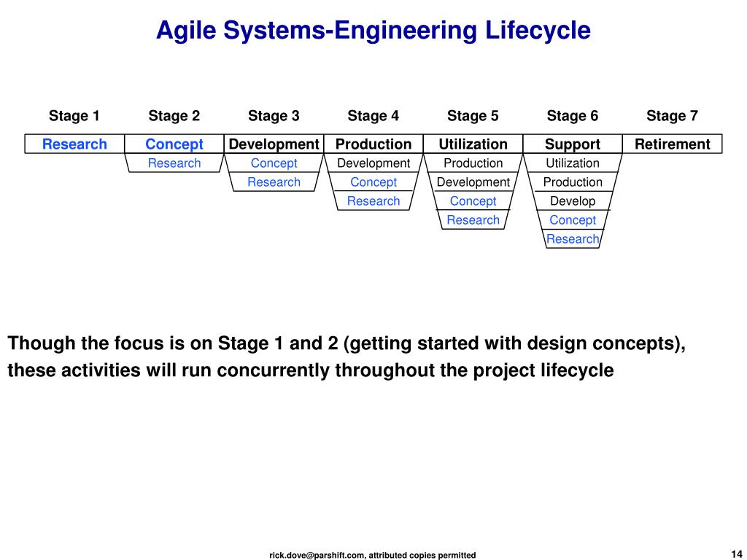Pick 'Research' in the Stage 5 funnel
747x560 pixels.
click(473, 220)
